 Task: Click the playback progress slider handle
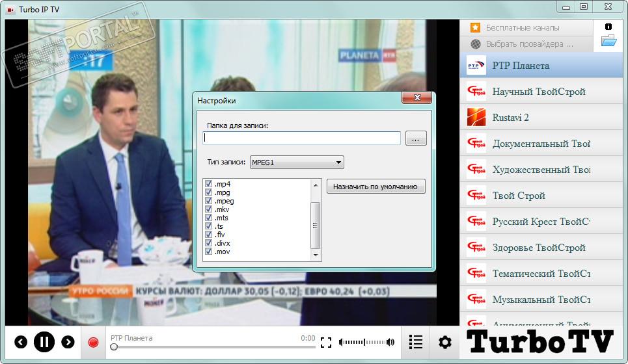(x=114, y=347)
